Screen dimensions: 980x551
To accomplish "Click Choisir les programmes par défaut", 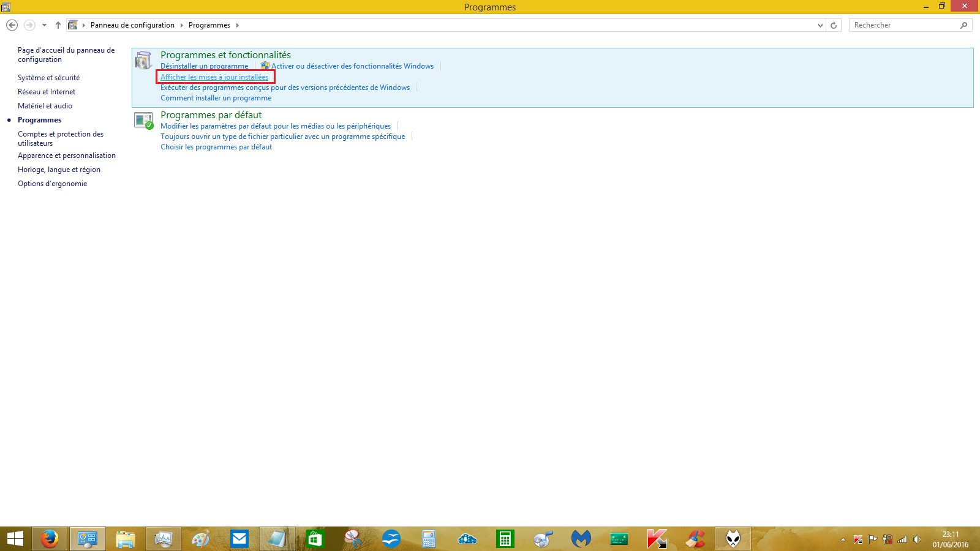I will click(216, 147).
